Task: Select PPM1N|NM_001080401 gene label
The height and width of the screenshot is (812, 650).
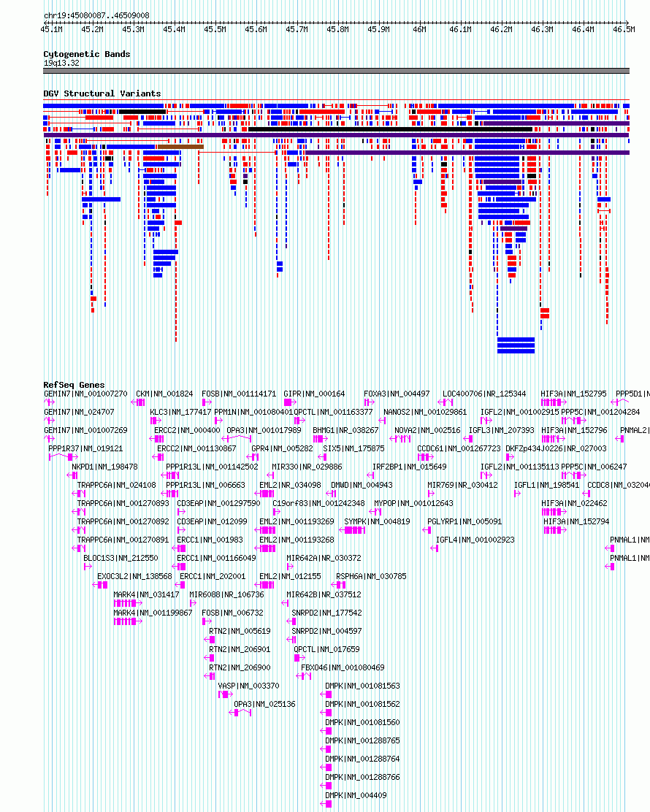Action: [253, 412]
